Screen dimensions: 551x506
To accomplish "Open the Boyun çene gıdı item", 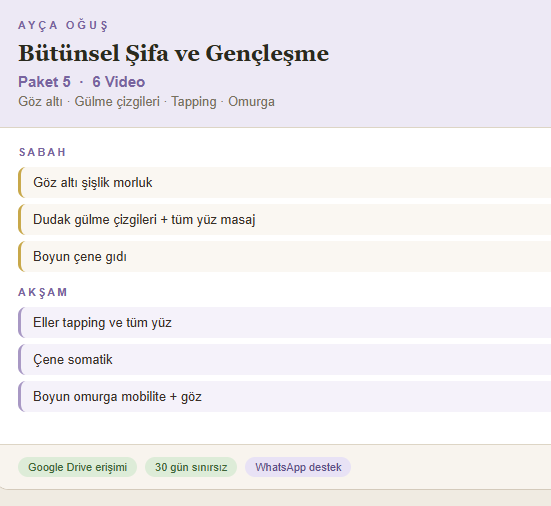I will pyautogui.click(x=285, y=257).
